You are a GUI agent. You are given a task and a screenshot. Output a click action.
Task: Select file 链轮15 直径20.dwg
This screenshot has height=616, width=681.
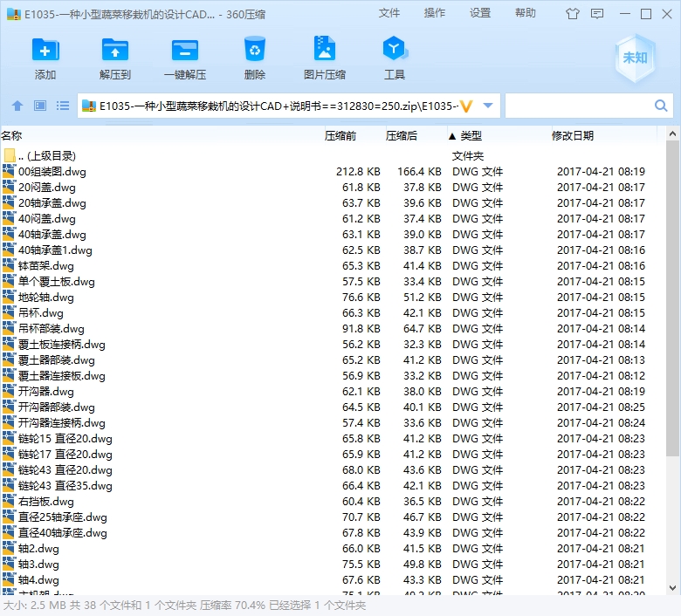(x=65, y=439)
